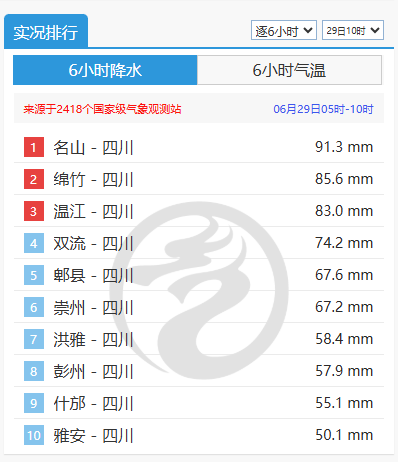Click the 83.0 mm rainfall value
Image resolution: width=398 pixels, height=462 pixels.
coord(344,211)
